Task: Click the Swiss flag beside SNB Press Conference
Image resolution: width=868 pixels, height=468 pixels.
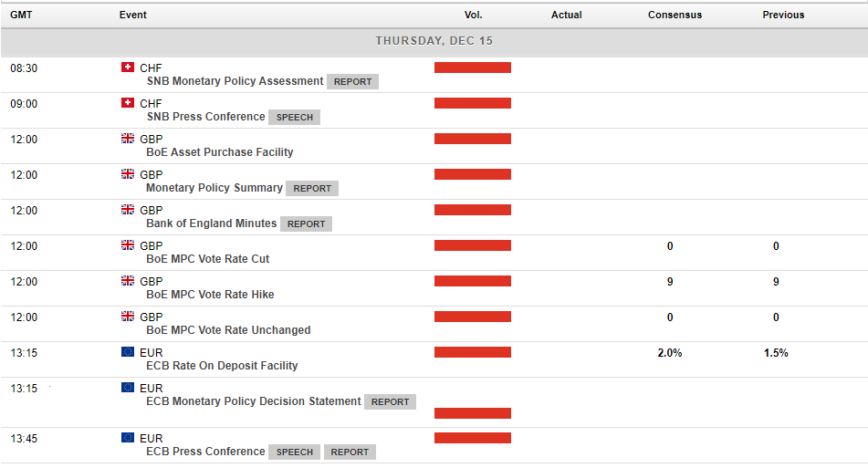Action: 127,103
